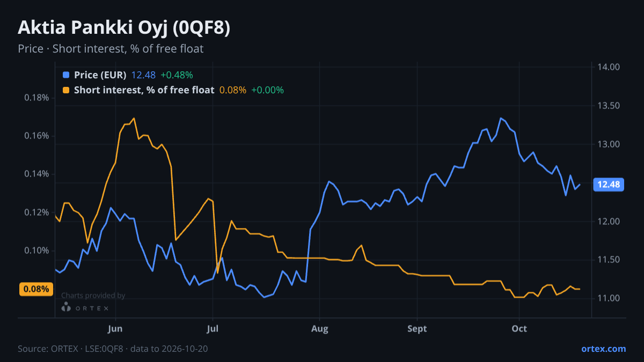Click the chart title Aktia Pankki Oyj (0QF8)
The image size is (644, 362).
click(124, 28)
